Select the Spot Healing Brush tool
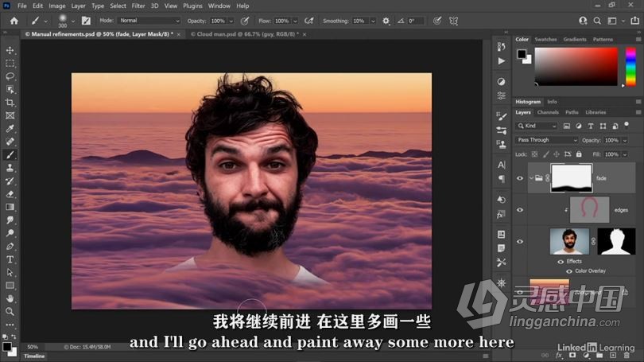Image resolution: width=644 pixels, height=362 pixels. tap(10, 142)
